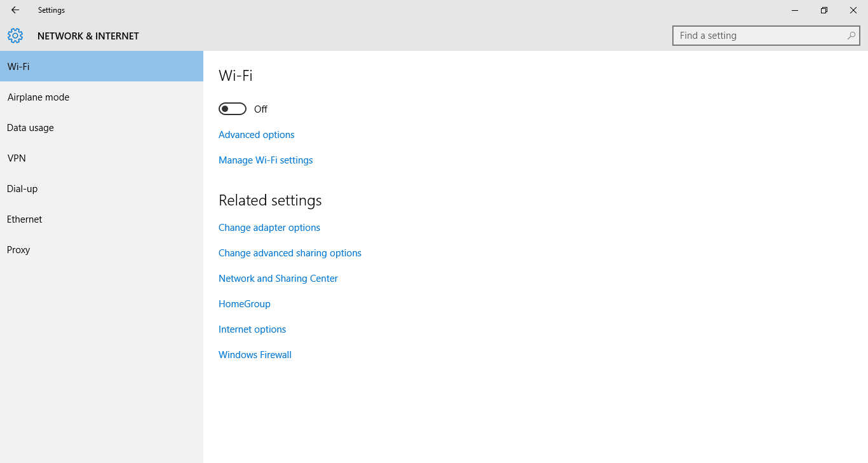Click the Related settings heading

(270, 200)
